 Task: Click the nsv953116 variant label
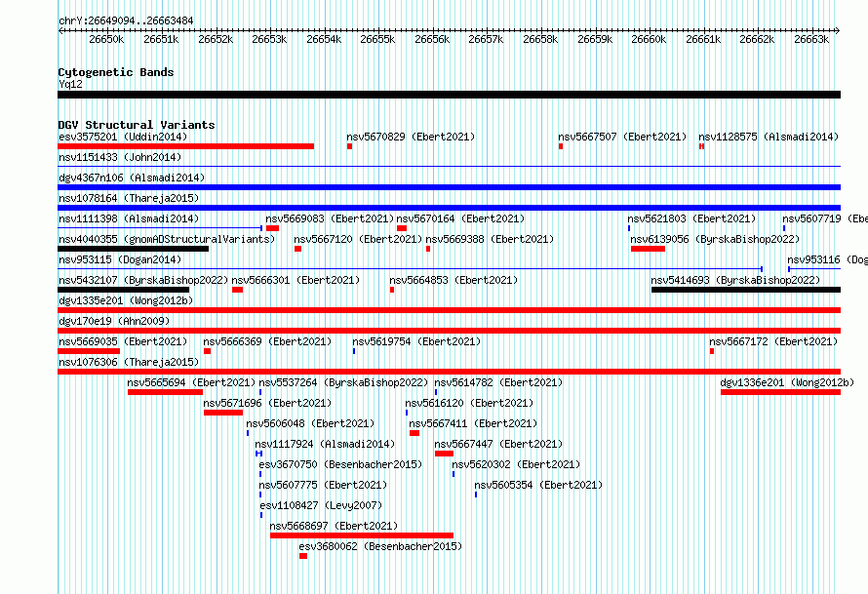[x=828, y=259]
